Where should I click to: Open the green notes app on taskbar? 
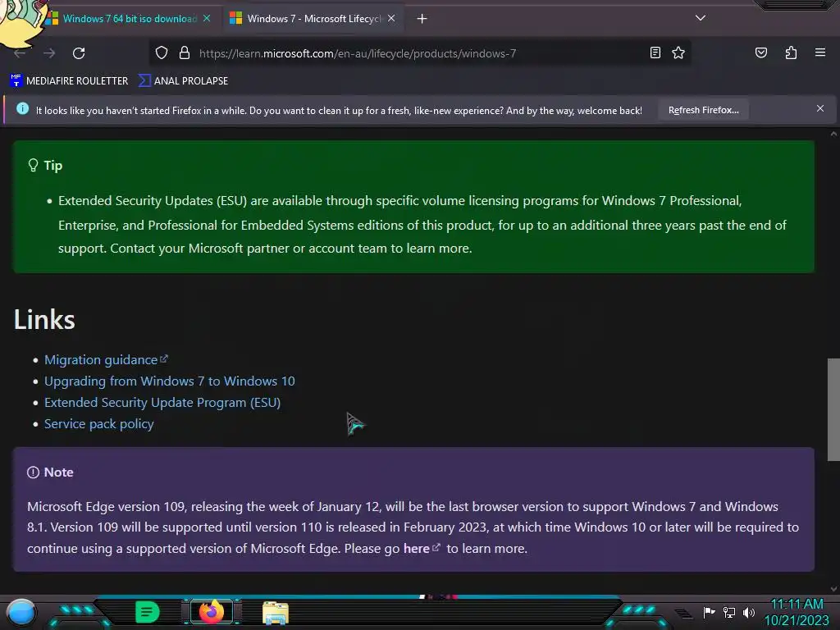[x=148, y=612]
